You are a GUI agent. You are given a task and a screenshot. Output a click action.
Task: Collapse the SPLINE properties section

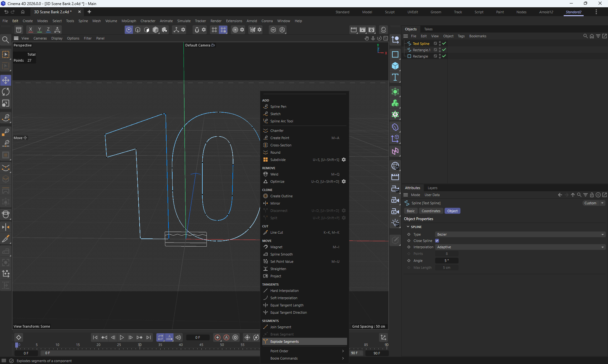408,227
